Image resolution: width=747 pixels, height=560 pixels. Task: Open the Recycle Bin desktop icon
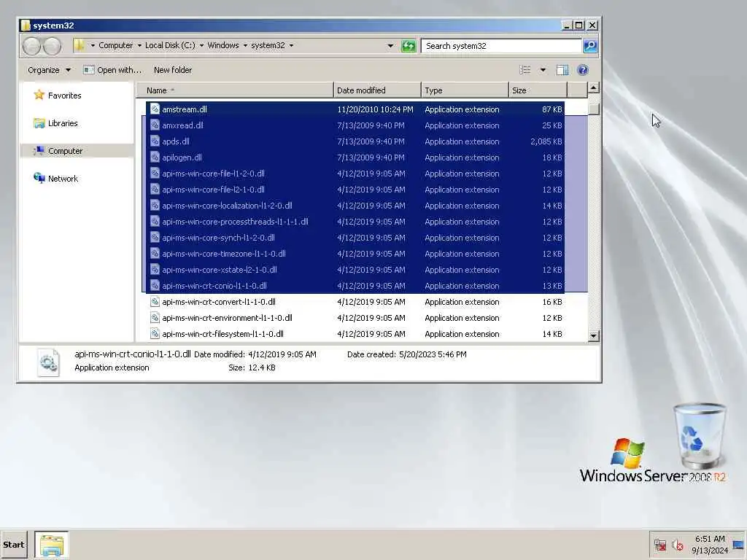(x=700, y=436)
